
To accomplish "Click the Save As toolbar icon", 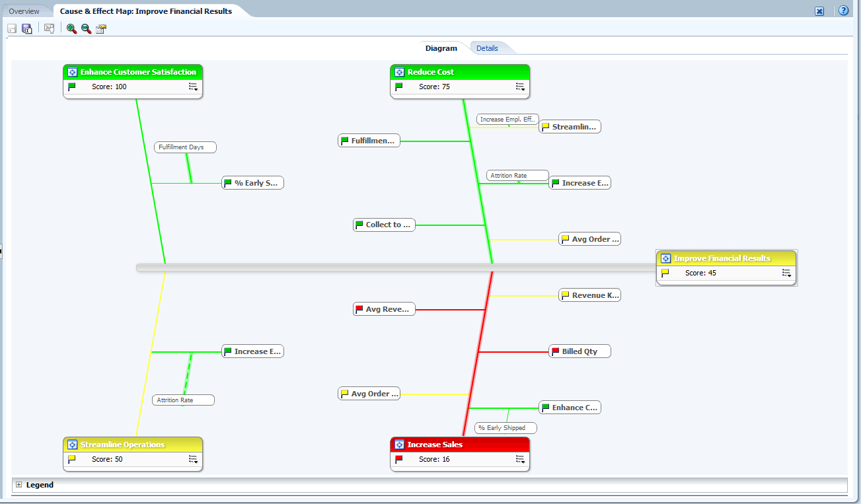I will [x=27, y=28].
